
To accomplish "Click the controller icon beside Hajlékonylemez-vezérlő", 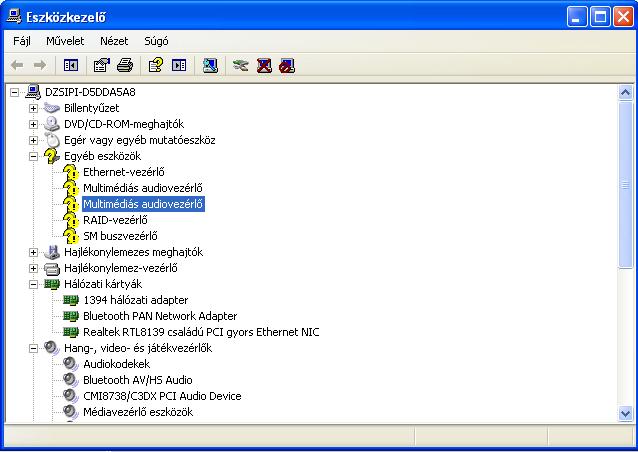I will [x=52, y=269].
